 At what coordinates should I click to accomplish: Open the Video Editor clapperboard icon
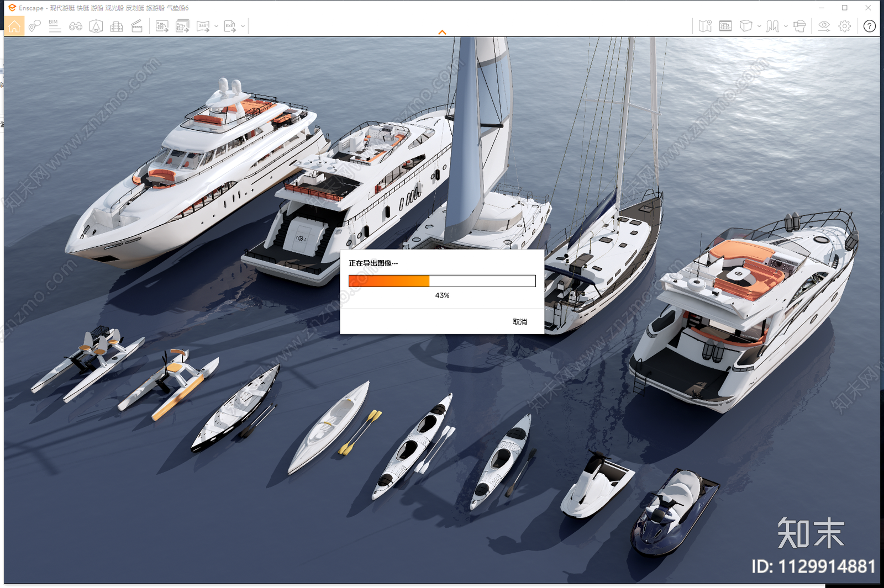(x=137, y=26)
